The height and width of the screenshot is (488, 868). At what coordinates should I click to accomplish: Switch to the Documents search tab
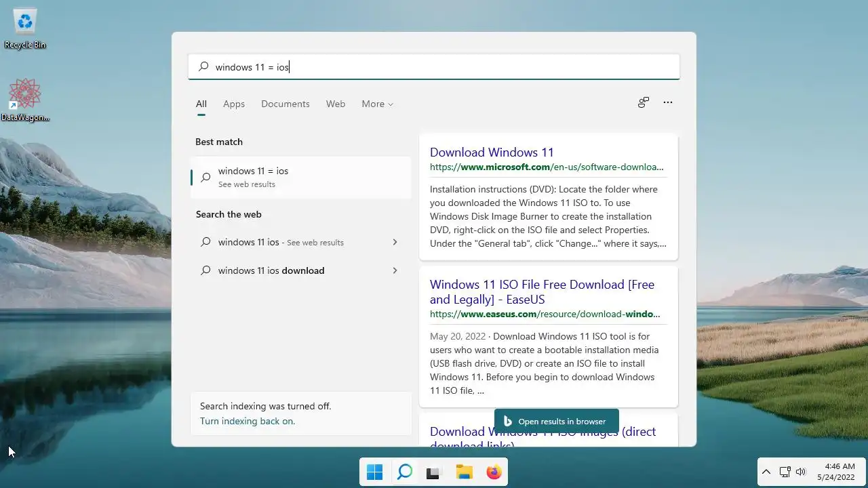point(285,104)
